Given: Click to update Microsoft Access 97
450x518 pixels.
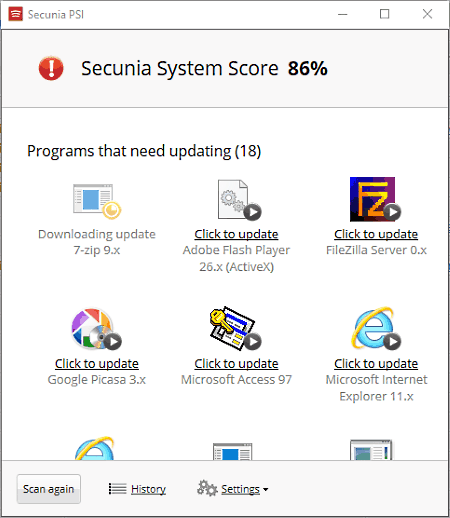Looking at the screenshot, I should (x=236, y=363).
